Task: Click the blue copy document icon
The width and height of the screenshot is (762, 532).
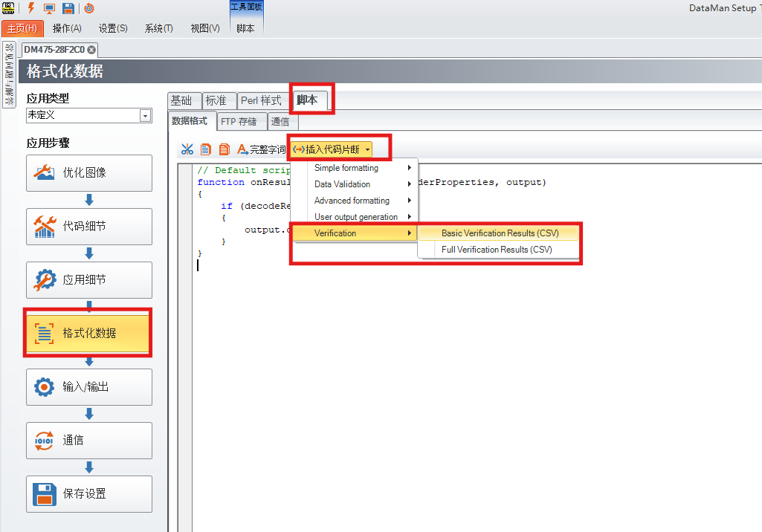Action: 206,149
